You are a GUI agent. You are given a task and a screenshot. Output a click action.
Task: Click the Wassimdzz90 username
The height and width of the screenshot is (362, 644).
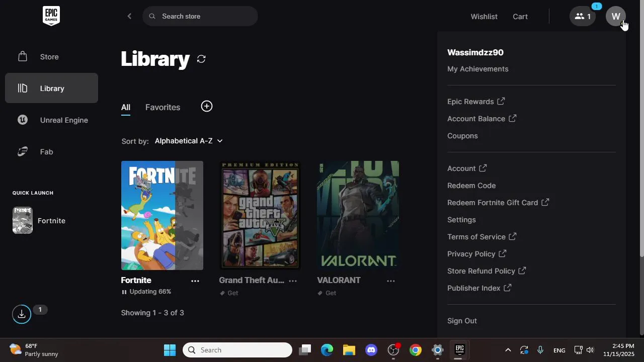point(475,52)
